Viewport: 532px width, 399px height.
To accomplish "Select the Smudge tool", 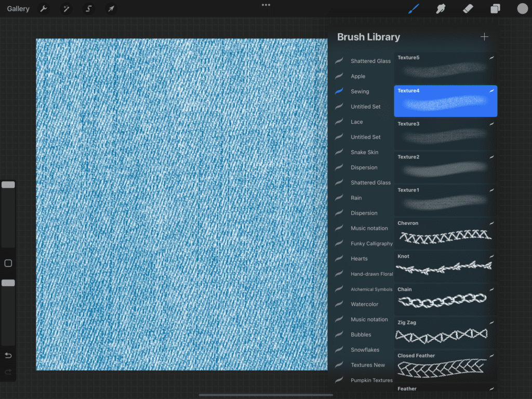I will (x=441, y=9).
